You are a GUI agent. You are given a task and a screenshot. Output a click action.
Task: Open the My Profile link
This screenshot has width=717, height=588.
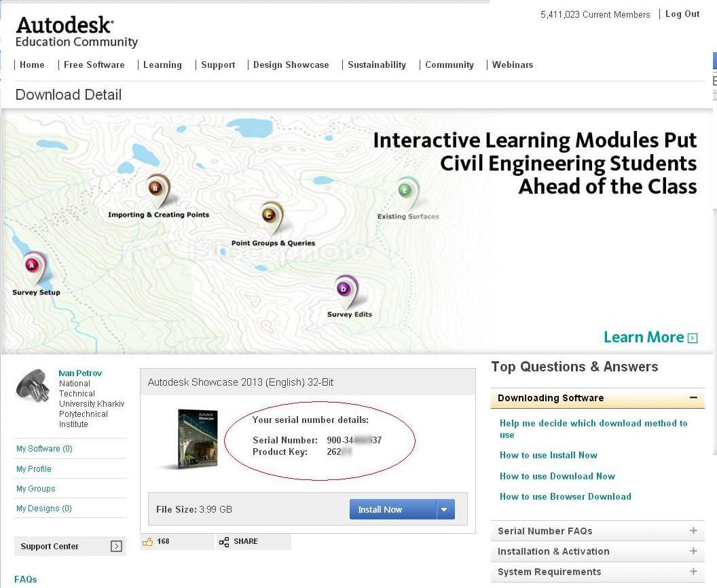pos(34,468)
